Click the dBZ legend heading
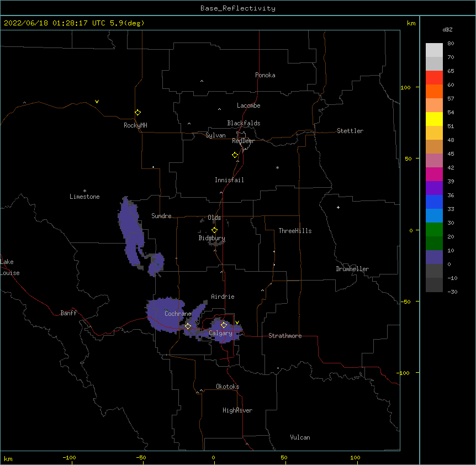 coord(447,30)
